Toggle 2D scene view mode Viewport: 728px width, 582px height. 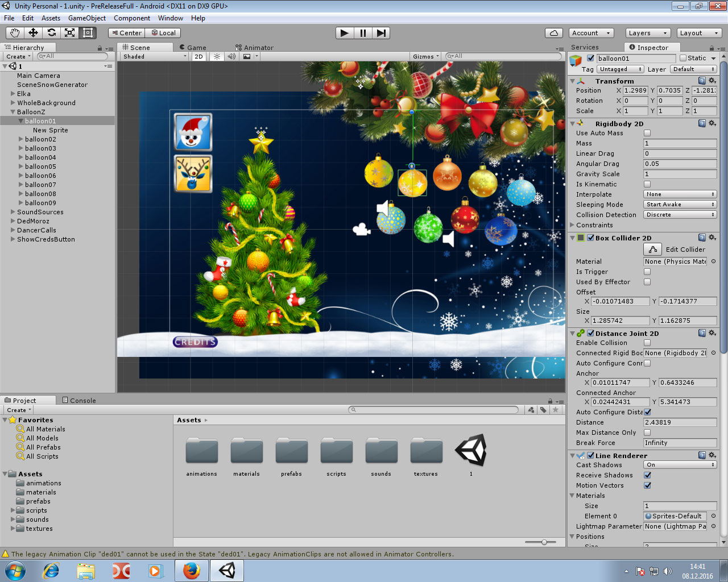click(x=198, y=56)
